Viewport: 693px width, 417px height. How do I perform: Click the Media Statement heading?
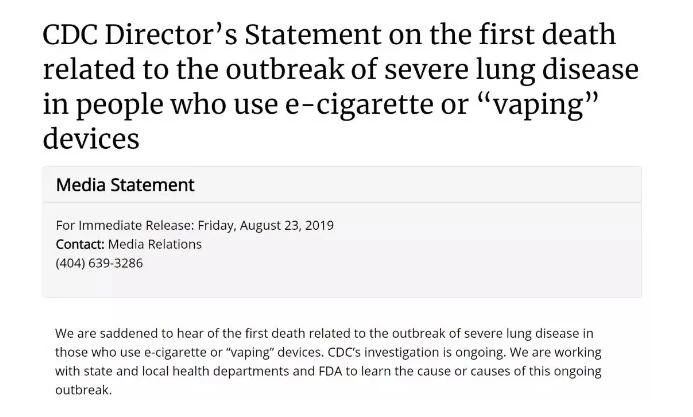pyautogui.click(x=125, y=185)
